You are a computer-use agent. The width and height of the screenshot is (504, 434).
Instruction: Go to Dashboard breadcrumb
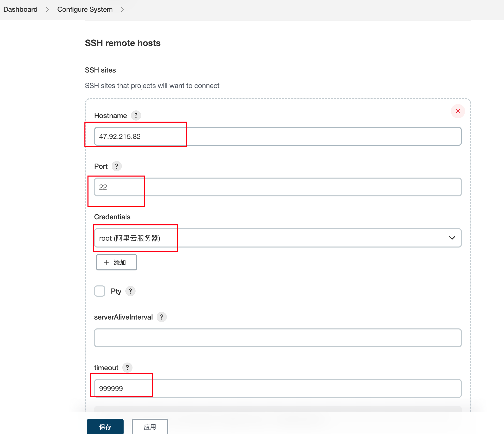click(x=20, y=9)
